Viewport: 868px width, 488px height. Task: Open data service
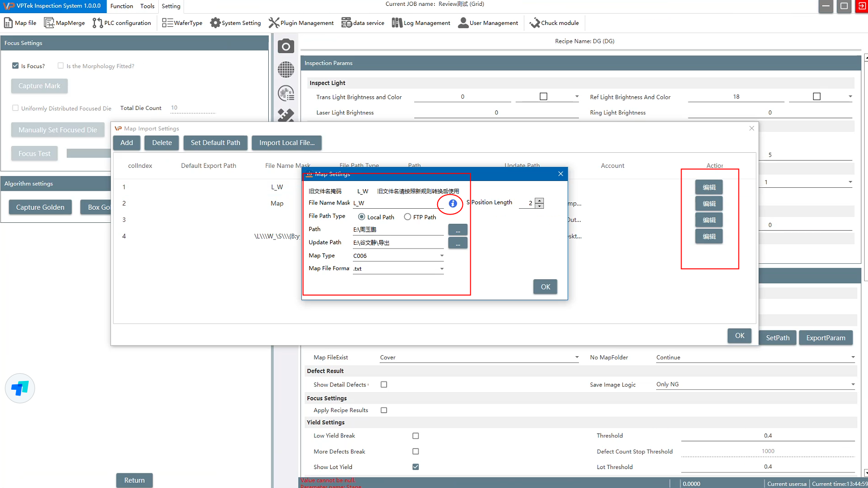(363, 23)
